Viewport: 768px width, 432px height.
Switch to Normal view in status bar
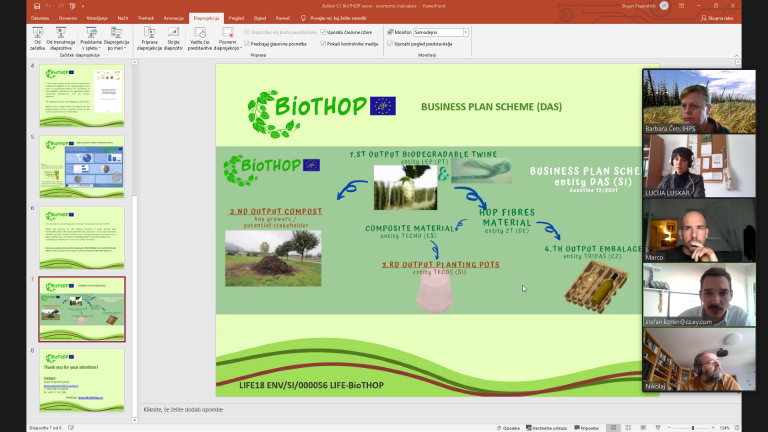point(613,428)
